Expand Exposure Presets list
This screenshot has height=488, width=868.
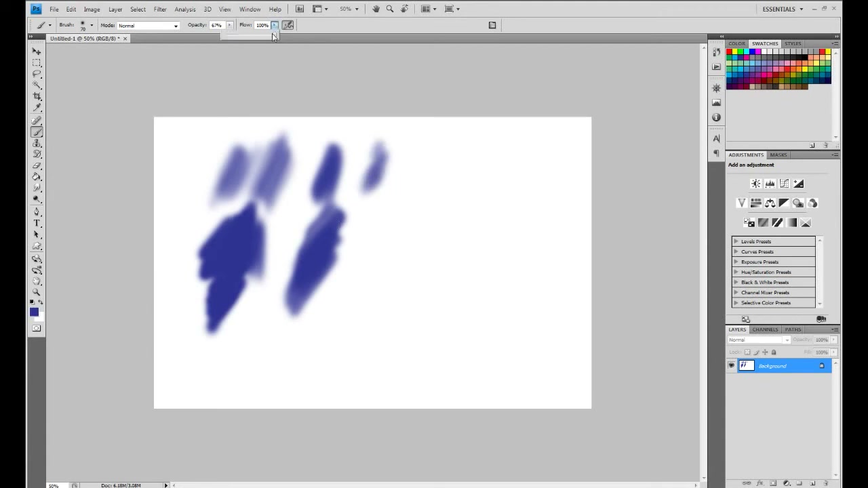[x=736, y=262]
